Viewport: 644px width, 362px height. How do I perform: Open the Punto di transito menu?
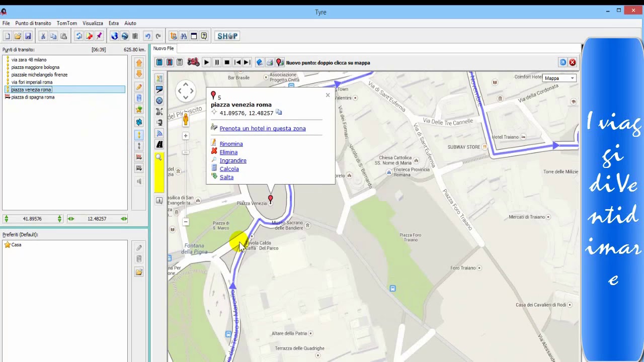click(x=33, y=23)
